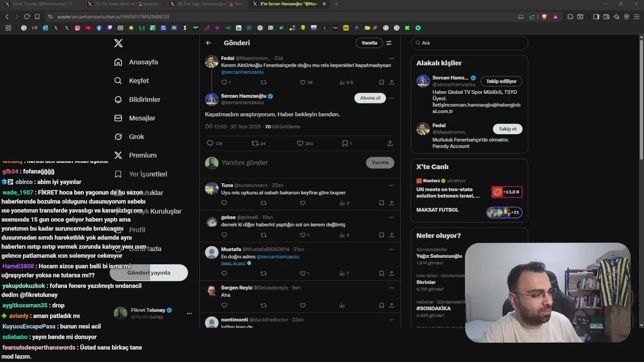644x362 pixels.
Task: Open more options on gokse's reply
Action: click(x=391, y=217)
